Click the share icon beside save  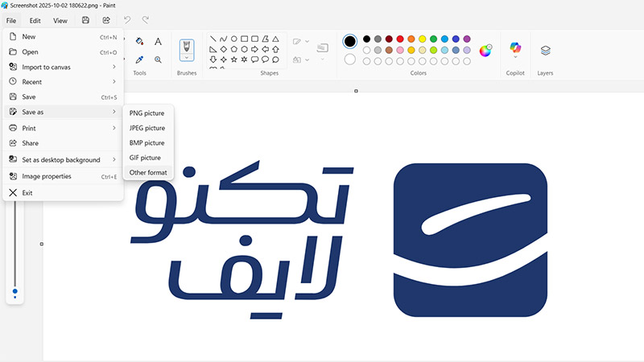[105, 20]
